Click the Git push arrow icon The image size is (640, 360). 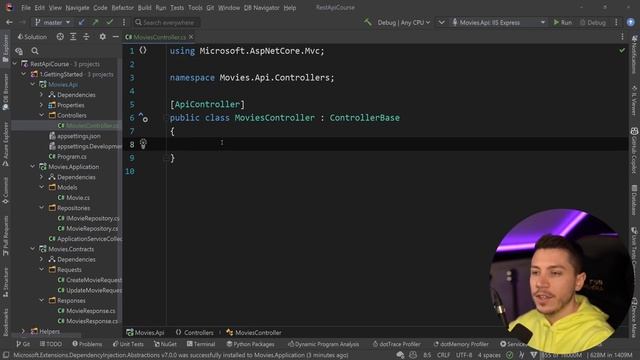(95, 22)
